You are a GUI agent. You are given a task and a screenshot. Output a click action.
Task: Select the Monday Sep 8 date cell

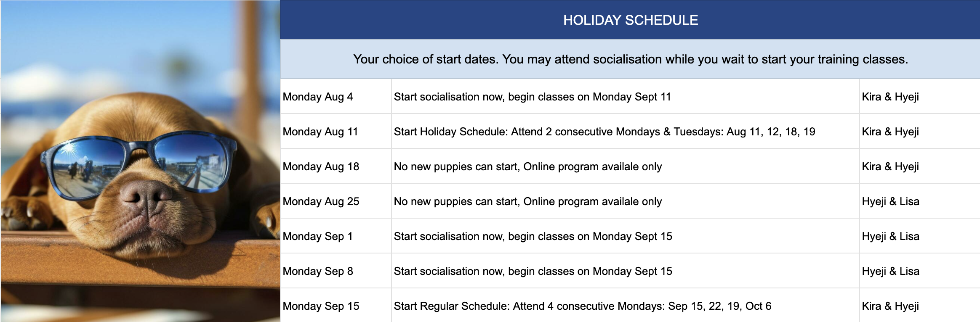336,271
